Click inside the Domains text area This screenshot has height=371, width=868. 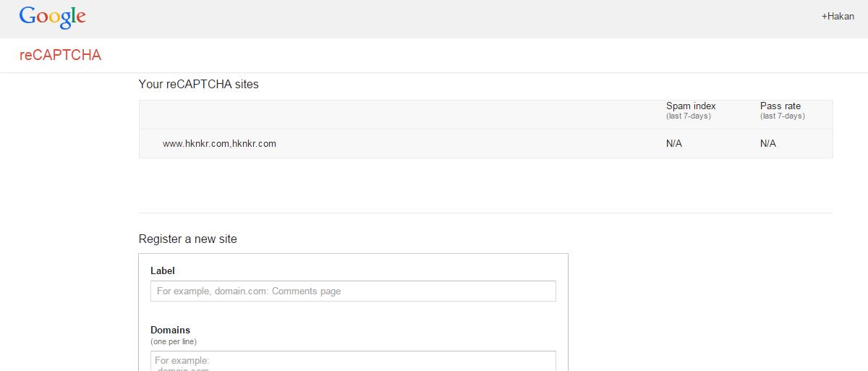coord(353,361)
